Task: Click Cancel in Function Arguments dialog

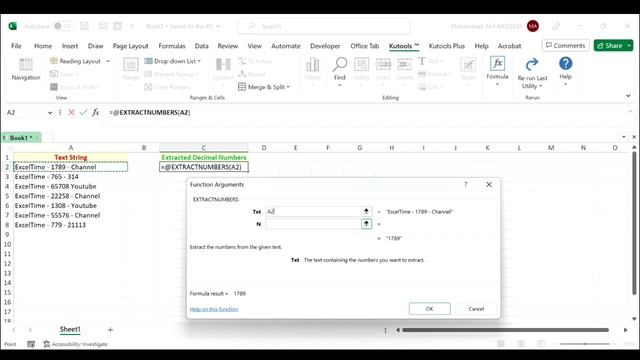Action: coord(476,309)
